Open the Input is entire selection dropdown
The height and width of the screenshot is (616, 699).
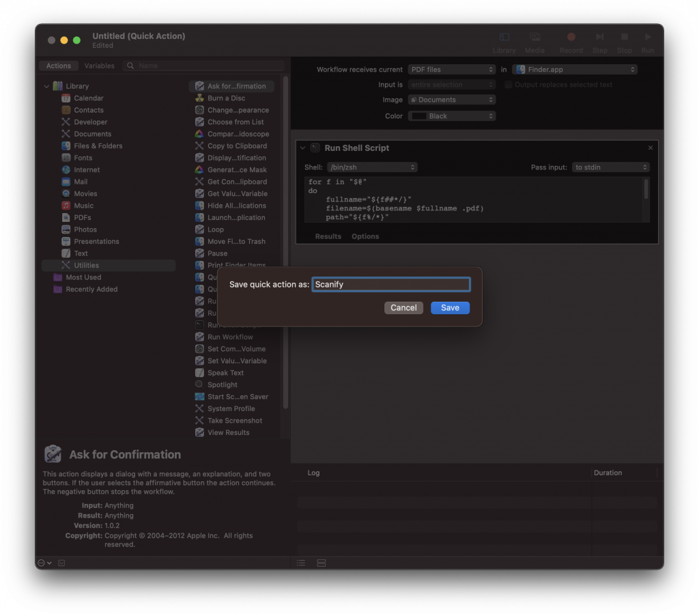(452, 85)
